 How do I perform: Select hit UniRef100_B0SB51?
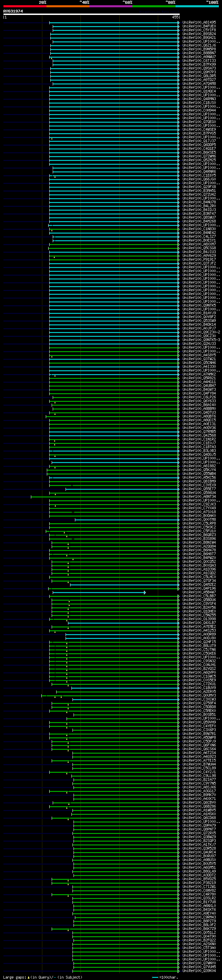[x=199, y=714]
